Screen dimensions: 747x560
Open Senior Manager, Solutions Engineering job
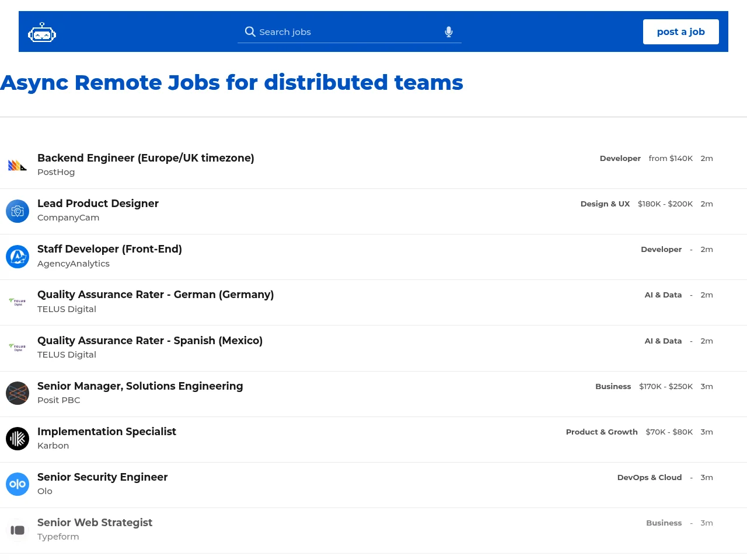140,386
